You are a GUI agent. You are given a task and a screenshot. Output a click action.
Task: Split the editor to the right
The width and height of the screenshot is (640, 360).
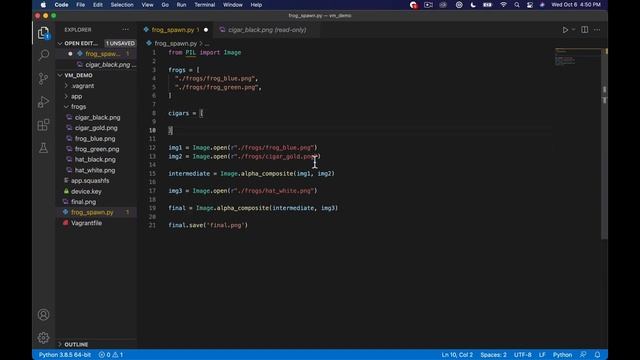[584, 30]
